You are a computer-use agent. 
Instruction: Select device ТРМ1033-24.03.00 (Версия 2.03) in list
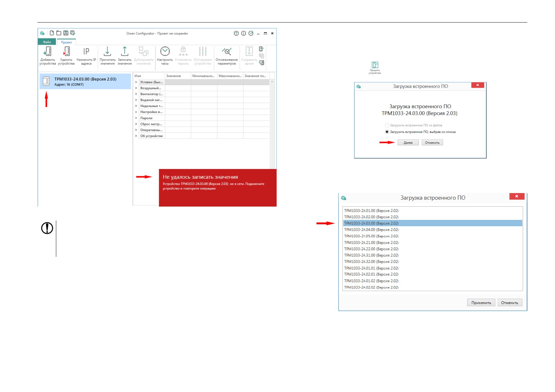tap(85, 82)
